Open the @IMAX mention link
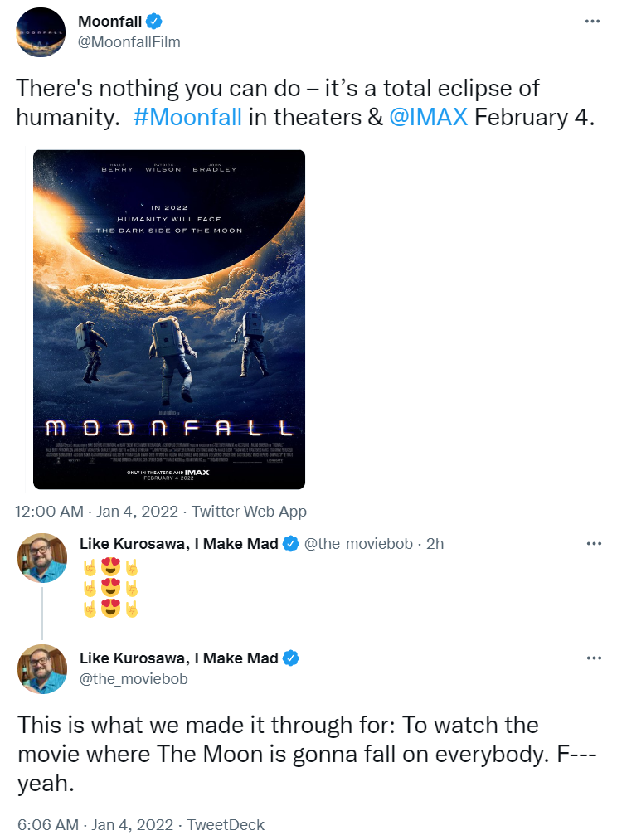 coord(428,117)
